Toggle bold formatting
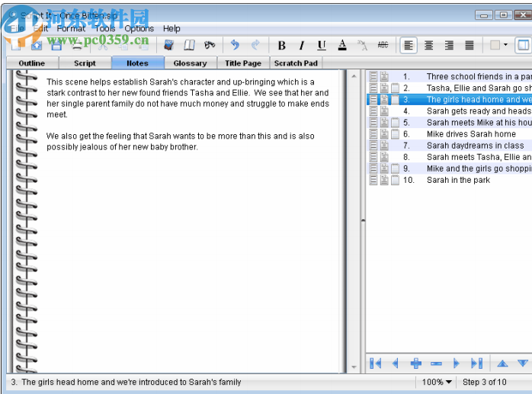 coord(281,46)
